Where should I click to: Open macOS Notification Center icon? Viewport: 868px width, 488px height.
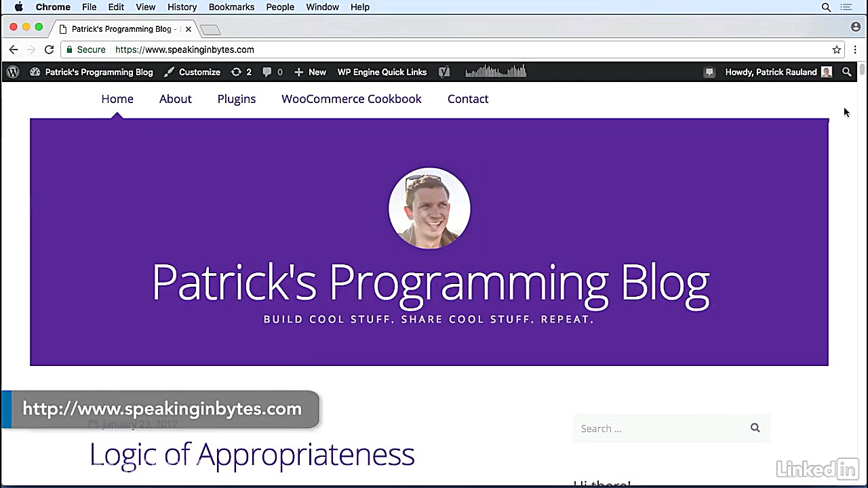(x=846, y=7)
